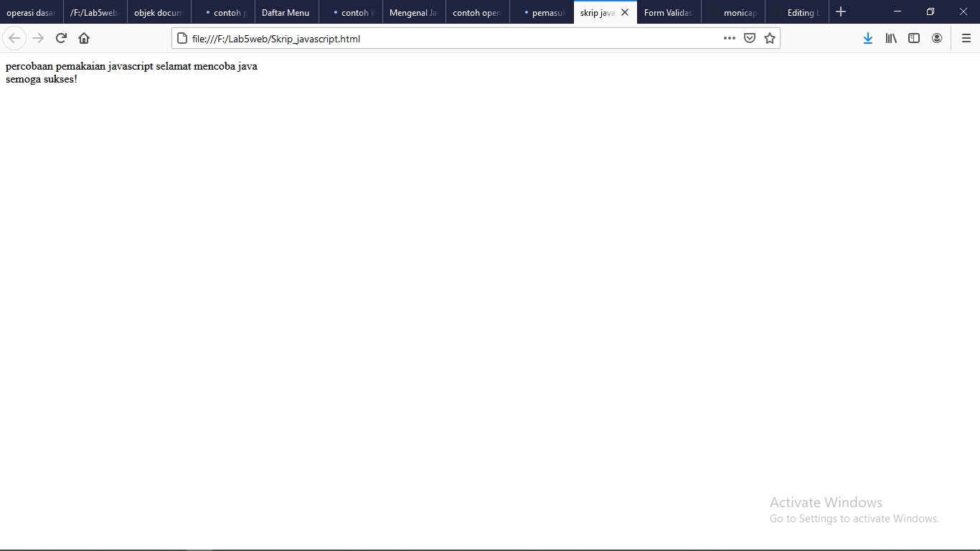The image size is (980, 551).
Task: Open the Downloads panel icon
Action: tap(867, 37)
